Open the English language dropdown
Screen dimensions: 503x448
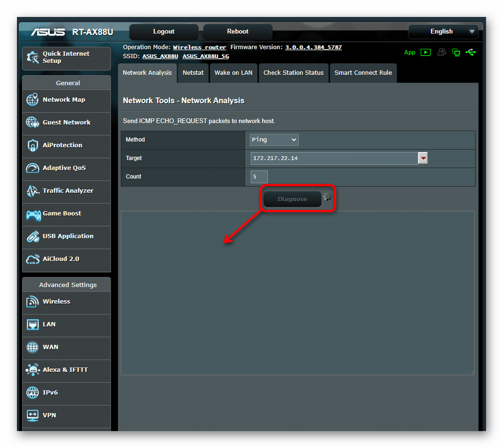coord(443,32)
